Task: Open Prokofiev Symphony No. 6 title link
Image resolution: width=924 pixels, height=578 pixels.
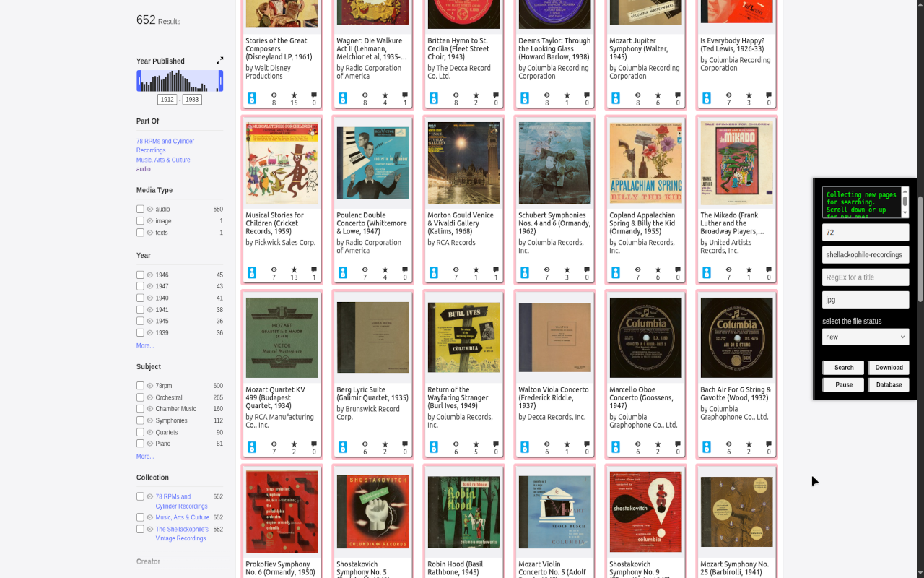Action: (x=280, y=568)
